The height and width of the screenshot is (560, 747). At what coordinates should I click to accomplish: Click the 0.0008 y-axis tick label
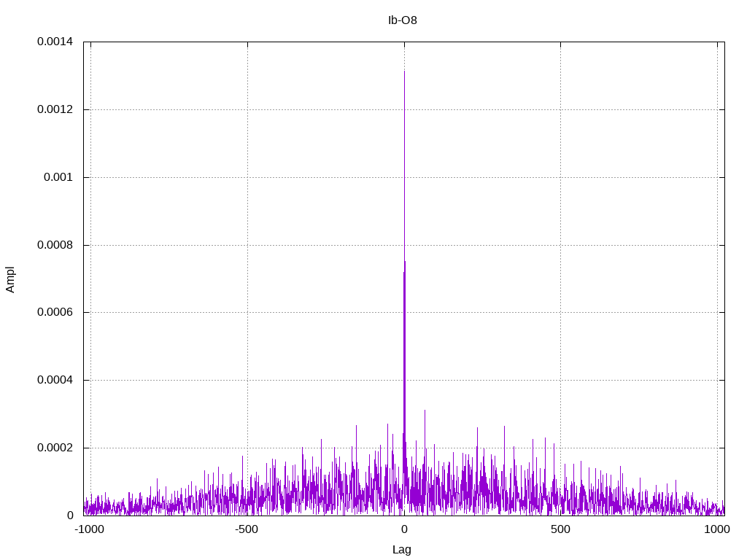55,245
